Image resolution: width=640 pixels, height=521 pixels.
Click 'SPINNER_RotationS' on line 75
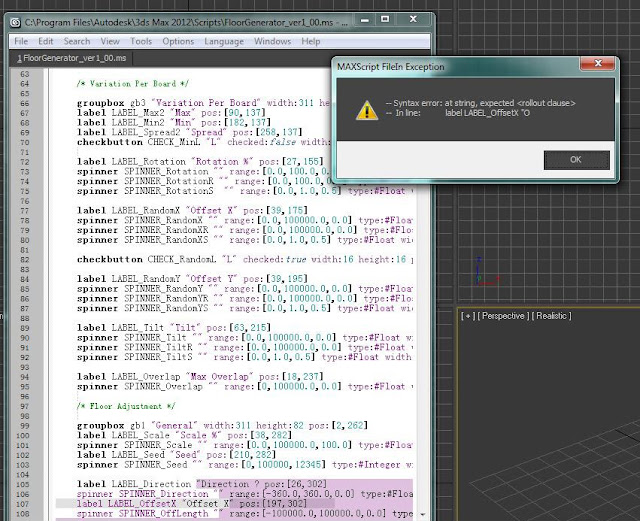(x=169, y=191)
